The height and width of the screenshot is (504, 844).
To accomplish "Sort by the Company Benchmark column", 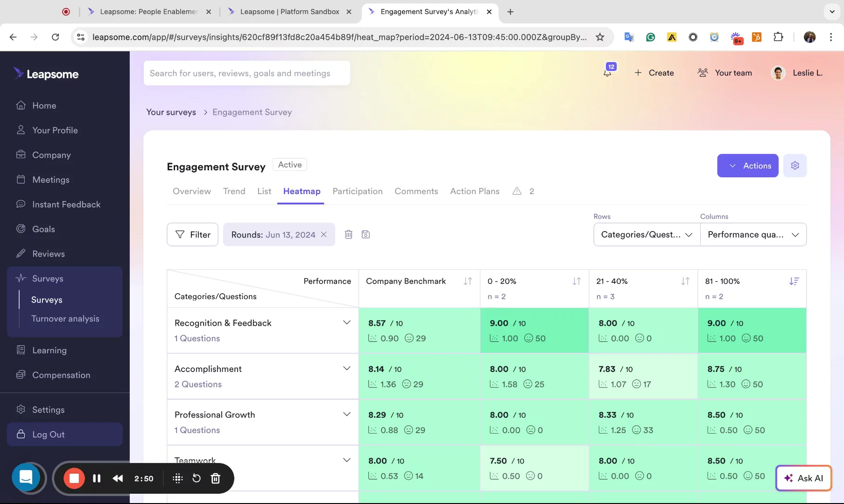I will 468,281.
